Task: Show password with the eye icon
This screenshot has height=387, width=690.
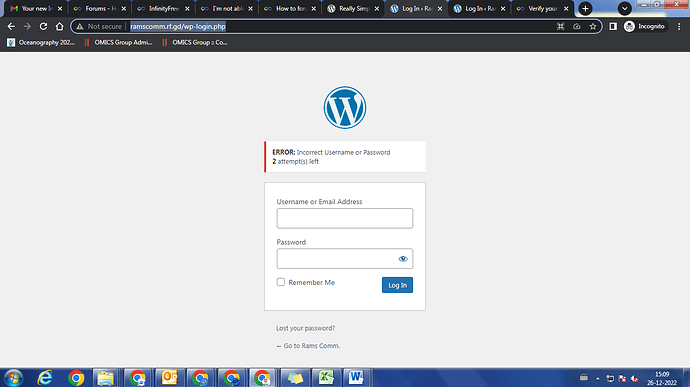Action: coord(403,259)
